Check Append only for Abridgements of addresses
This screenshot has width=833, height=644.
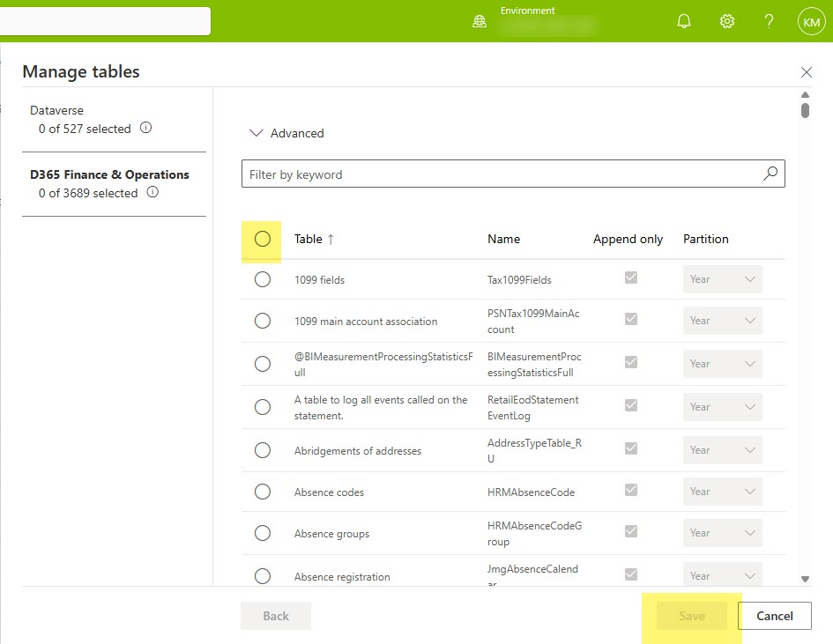pyautogui.click(x=630, y=448)
